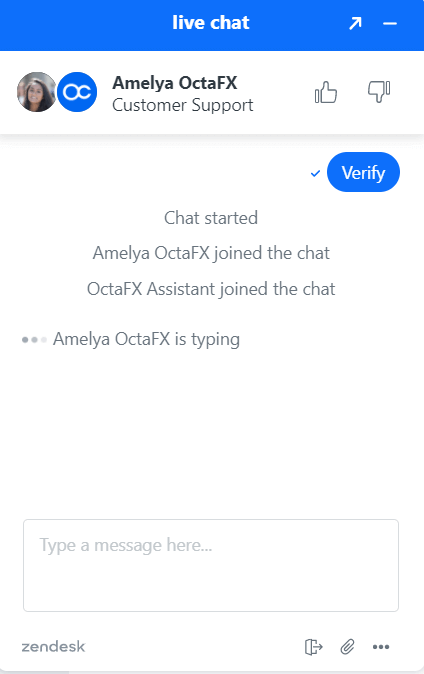Rate the chat with thumbs up
Screen dimensions: 424x674
[x=326, y=92]
